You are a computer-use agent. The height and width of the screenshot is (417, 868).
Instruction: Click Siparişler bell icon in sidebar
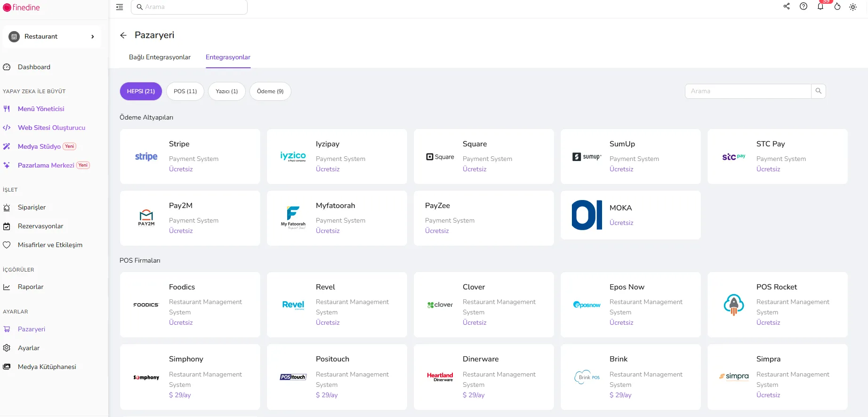click(x=7, y=208)
